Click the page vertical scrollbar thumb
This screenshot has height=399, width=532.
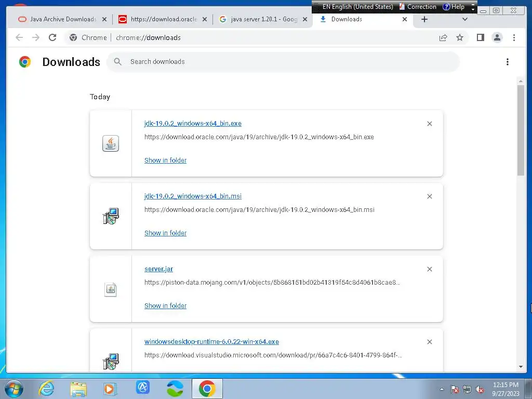(521, 130)
